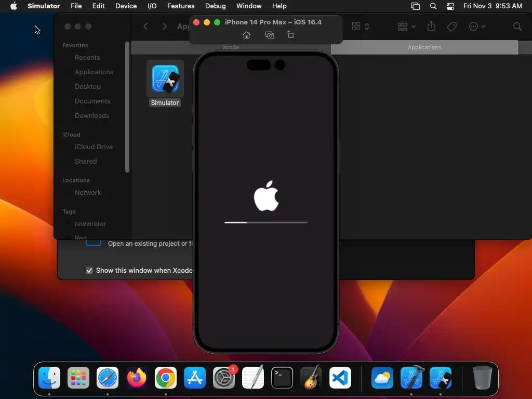Click the Finder Tags icon

click(451, 26)
